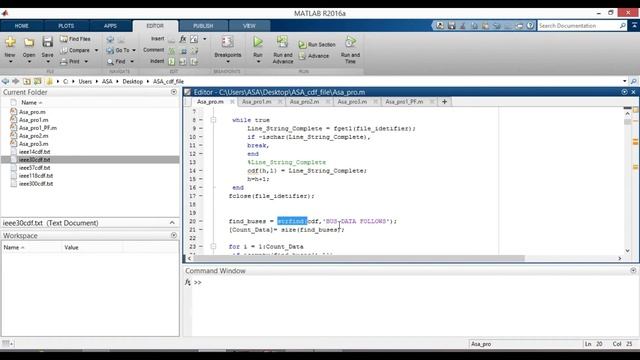Open the address bar dropdown arrow
This screenshot has width=640, height=360.
[624, 81]
